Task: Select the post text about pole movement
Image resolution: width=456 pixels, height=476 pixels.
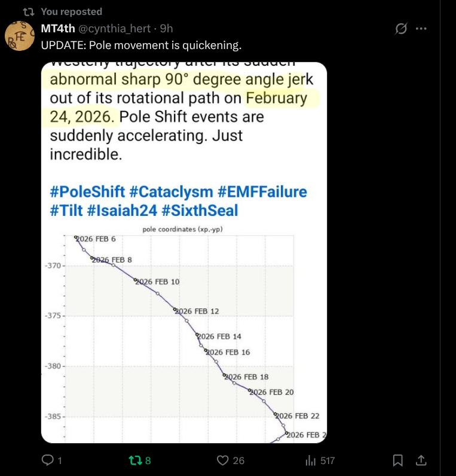Action: tap(140, 45)
